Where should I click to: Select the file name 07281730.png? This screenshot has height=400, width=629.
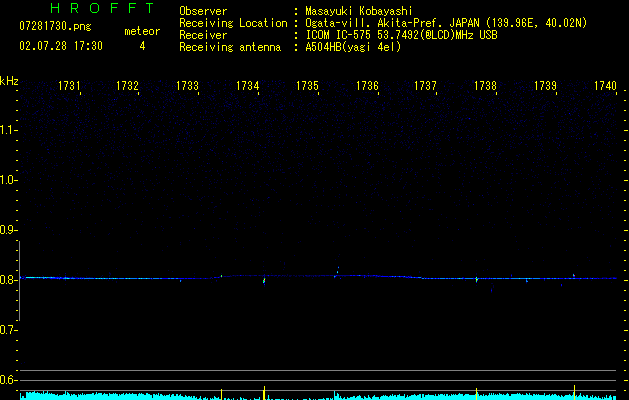pos(55,27)
